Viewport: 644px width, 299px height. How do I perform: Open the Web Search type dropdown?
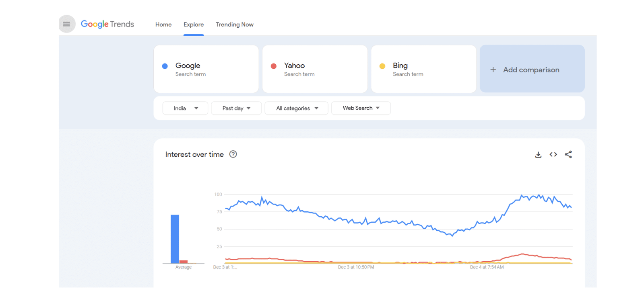(x=361, y=108)
